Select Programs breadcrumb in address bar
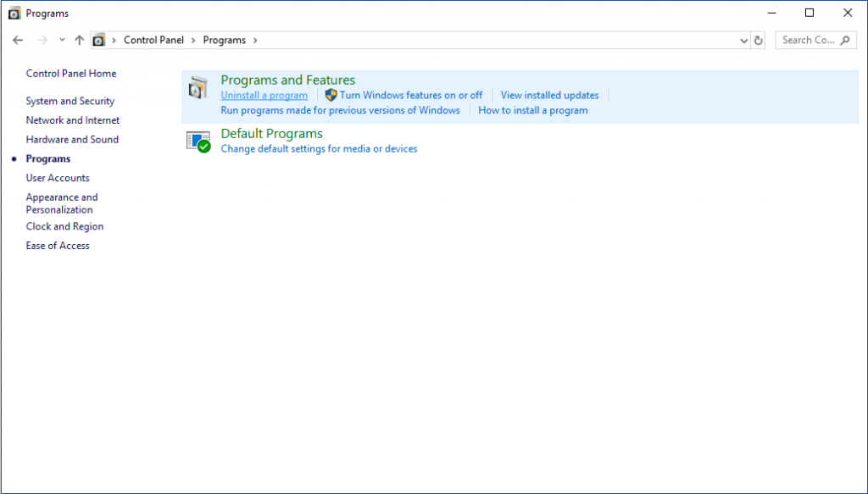 coord(224,40)
